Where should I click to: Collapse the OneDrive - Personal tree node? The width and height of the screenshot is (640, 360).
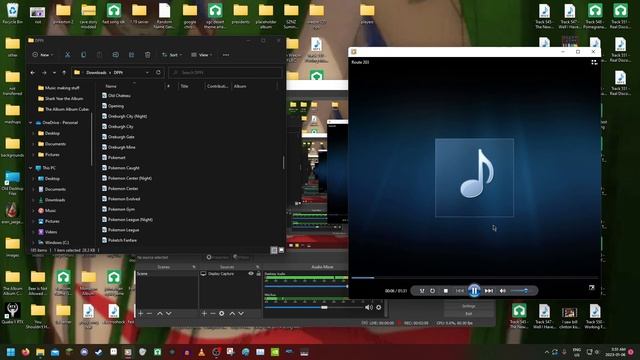31,122
